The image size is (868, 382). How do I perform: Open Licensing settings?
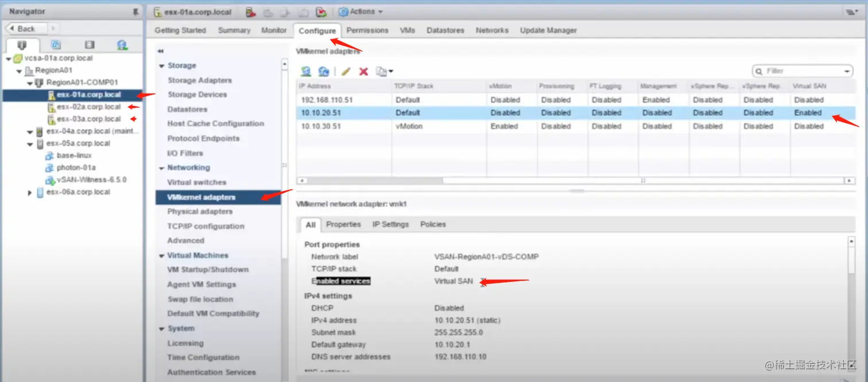185,343
